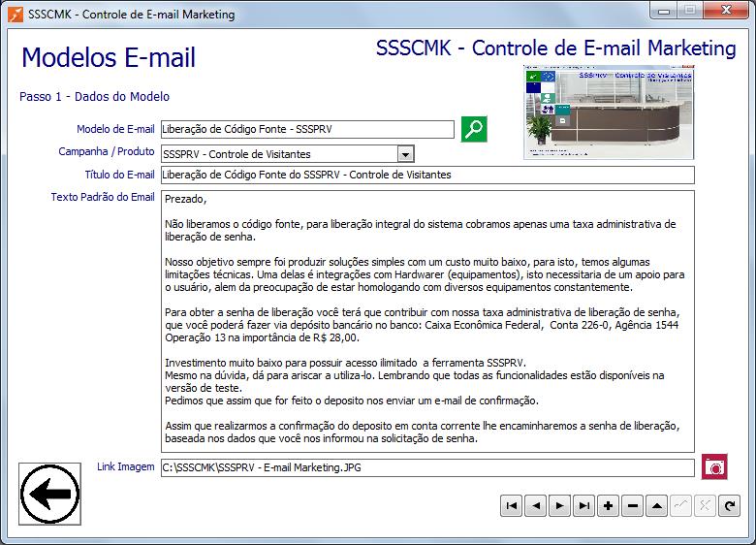756x545 pixels.
Task: Click the Link Imagem path field
Action: [427, 467]
